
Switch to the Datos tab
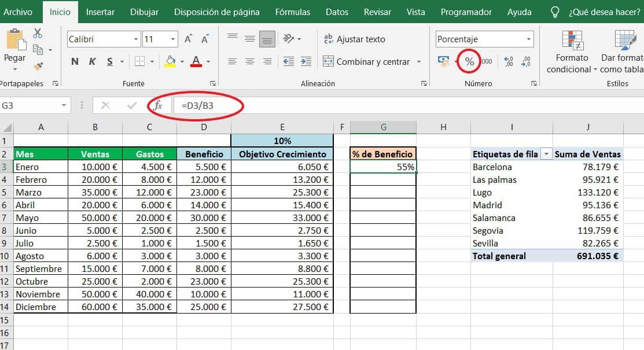click(337, 12)
